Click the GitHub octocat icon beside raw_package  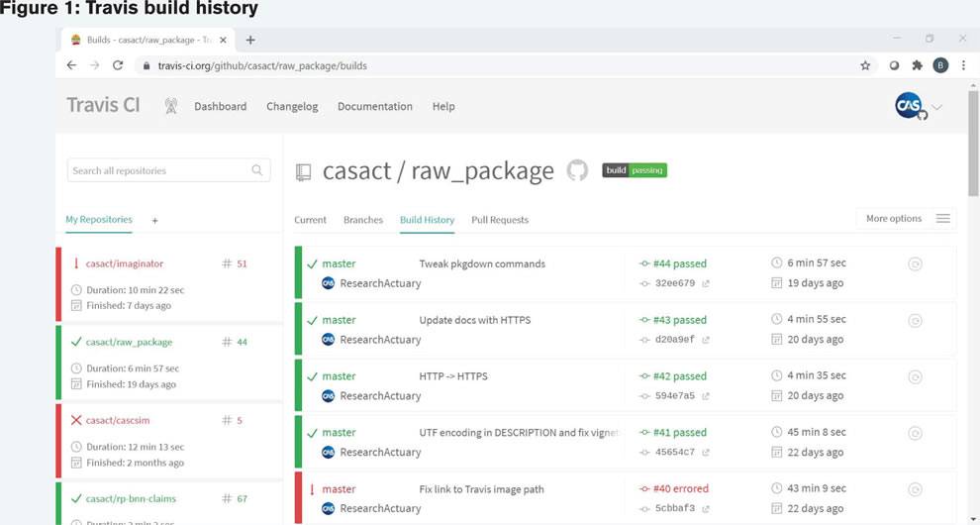(577, 170)
